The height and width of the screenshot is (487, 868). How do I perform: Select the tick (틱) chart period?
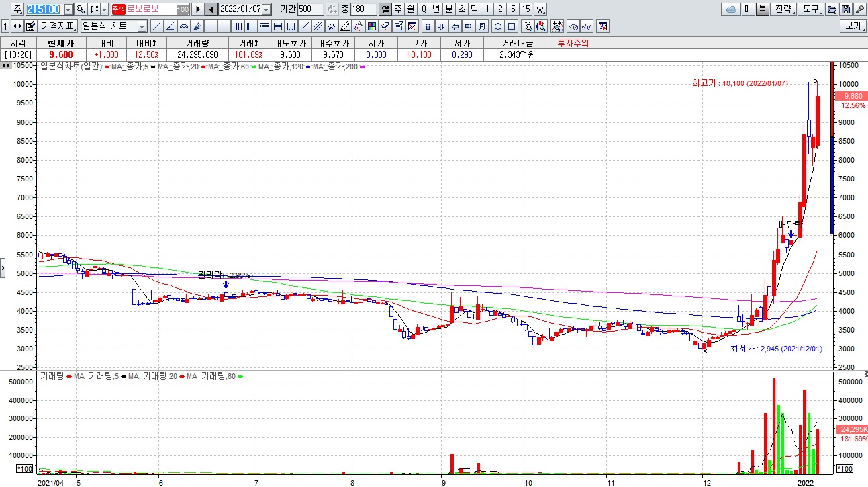click(x=475, y=9)
